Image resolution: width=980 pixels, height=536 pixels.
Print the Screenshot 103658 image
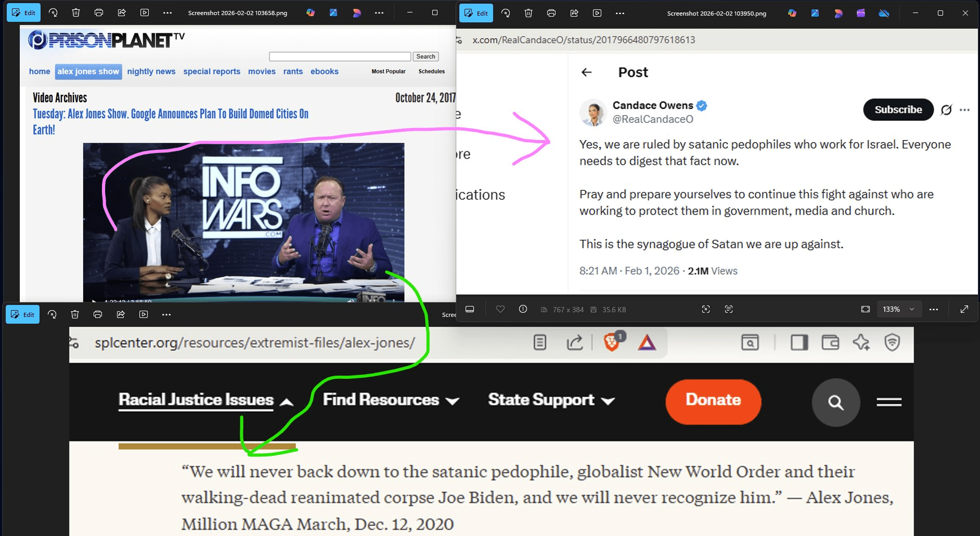pos(99,12)
